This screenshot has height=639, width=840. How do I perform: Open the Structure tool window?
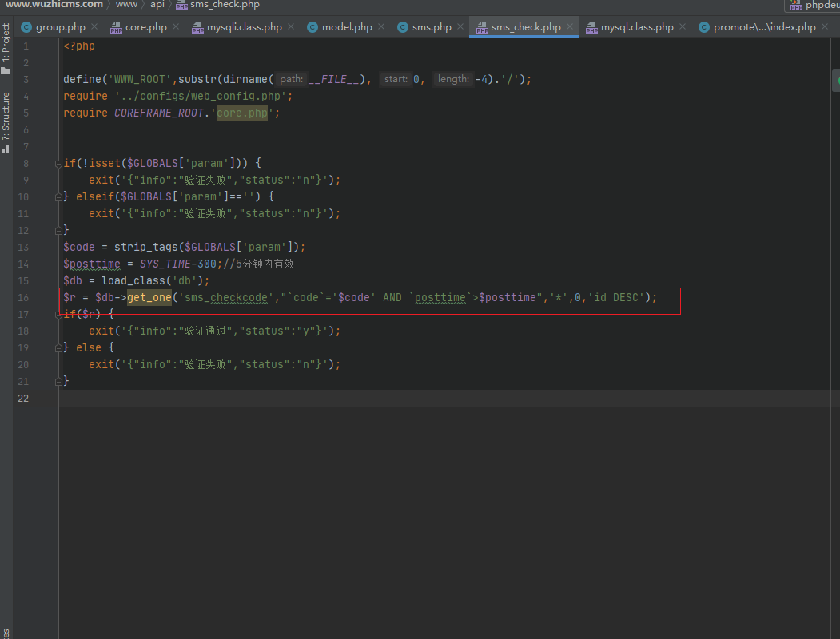tap(6, 122)
